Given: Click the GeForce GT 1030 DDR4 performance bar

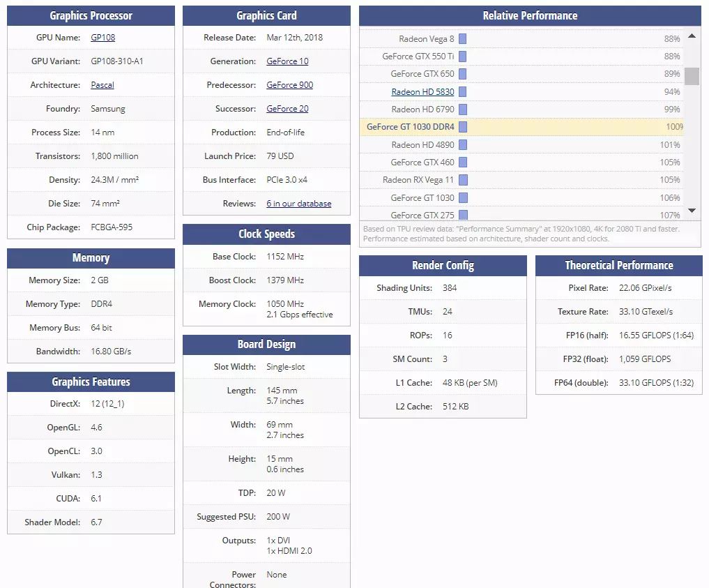Looking at the screenshot, I should click(x=463, y=127).
